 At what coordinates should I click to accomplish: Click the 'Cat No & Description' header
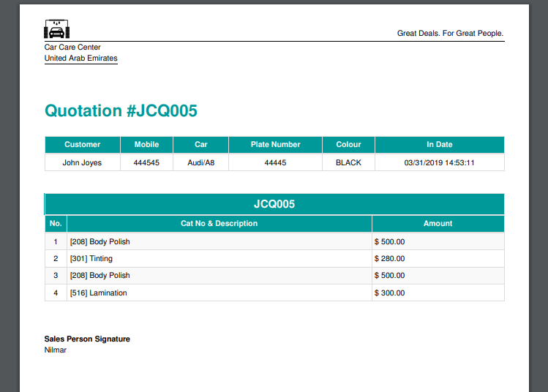pyautogui.click(x=219, y=224)
